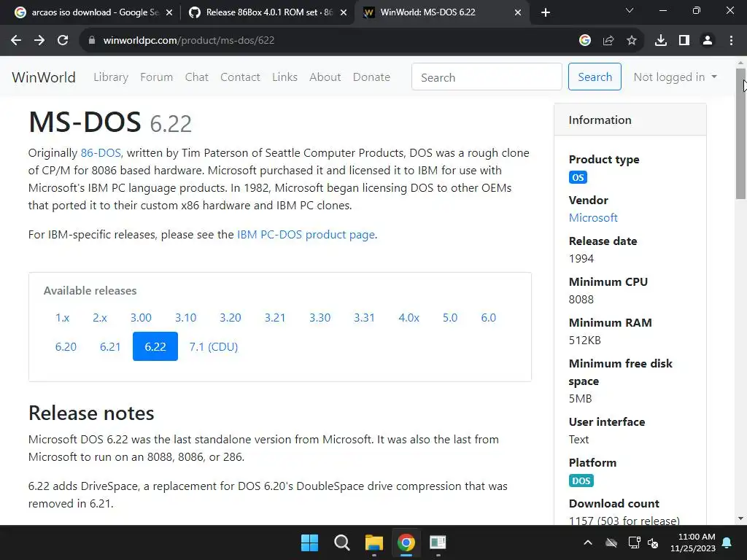Open the Chat menu item
Image resolution: width=747 pixels, height=560 pixels.
pyautogui.click(x=197, y=77)
